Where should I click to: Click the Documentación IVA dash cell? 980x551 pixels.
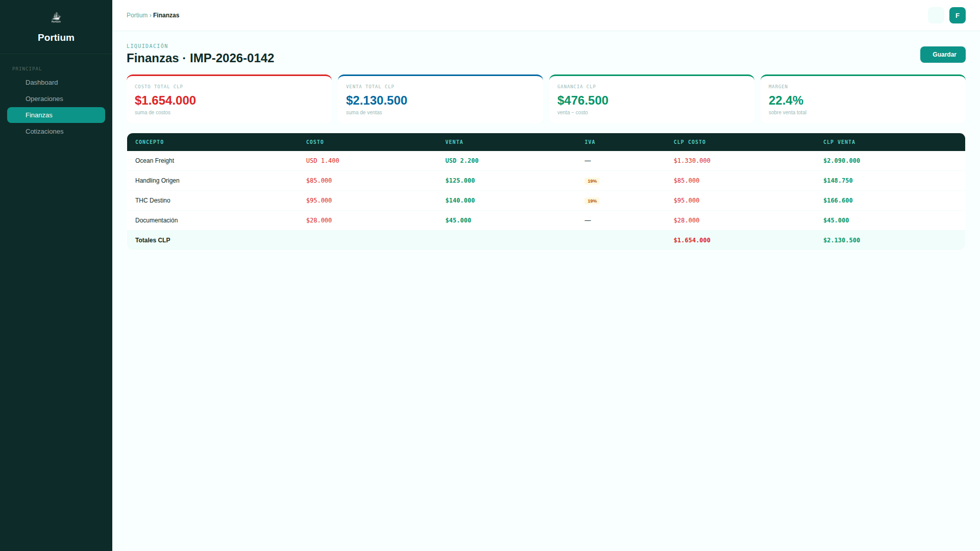(588, 220)
